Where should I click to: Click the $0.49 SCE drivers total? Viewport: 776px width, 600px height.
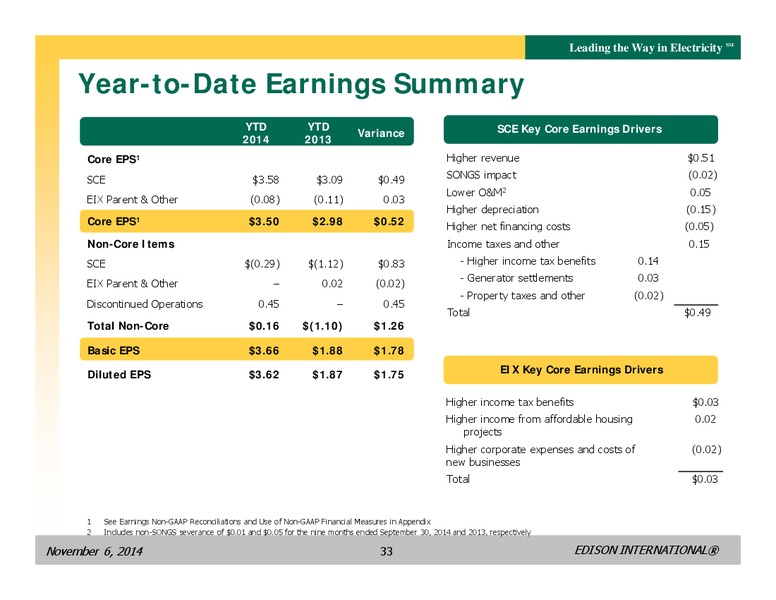coord(697,312)
